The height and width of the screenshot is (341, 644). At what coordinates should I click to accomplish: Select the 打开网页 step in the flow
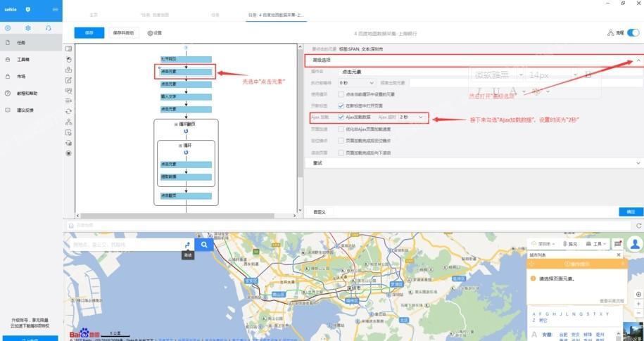point(186,59)
